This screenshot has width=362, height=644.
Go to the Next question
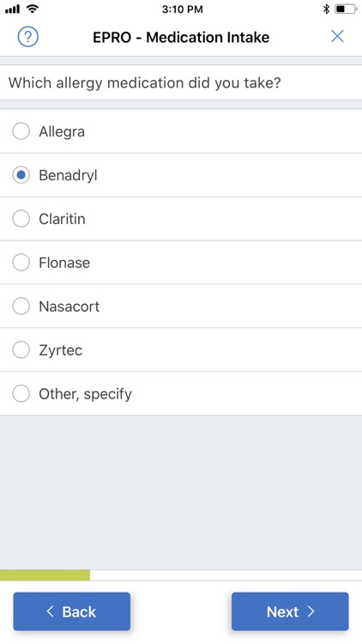coord(290,611)
